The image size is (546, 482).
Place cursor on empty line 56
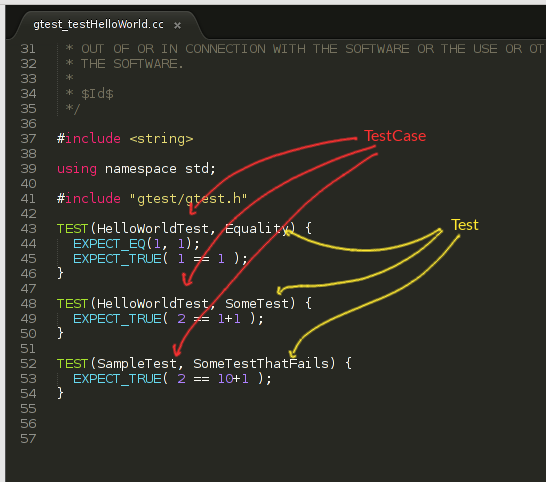[x=279, y=423]
